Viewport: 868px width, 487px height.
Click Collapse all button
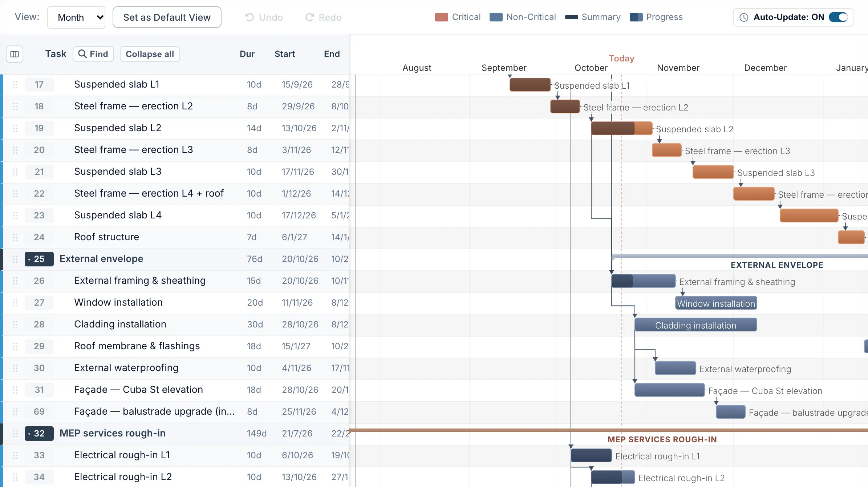(150, 54)
